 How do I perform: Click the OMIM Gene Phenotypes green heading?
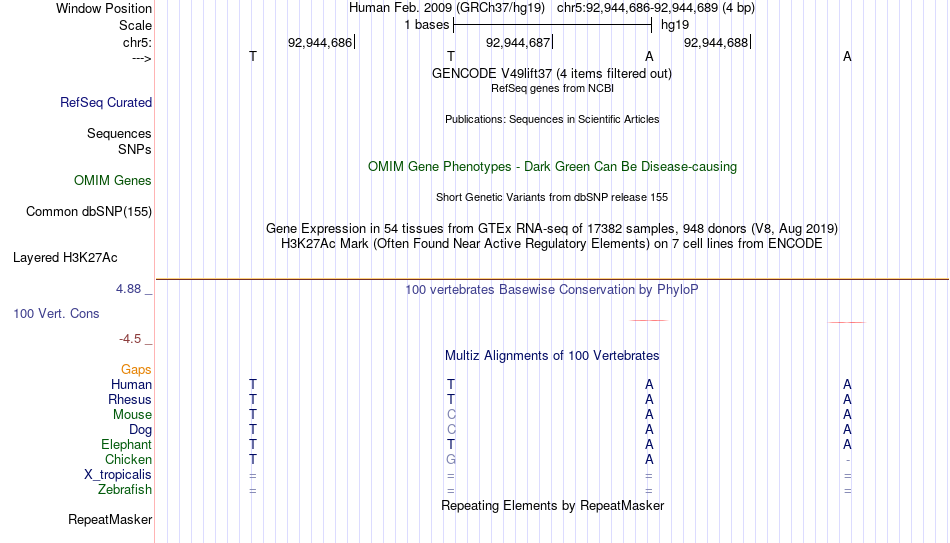point(552,167)
